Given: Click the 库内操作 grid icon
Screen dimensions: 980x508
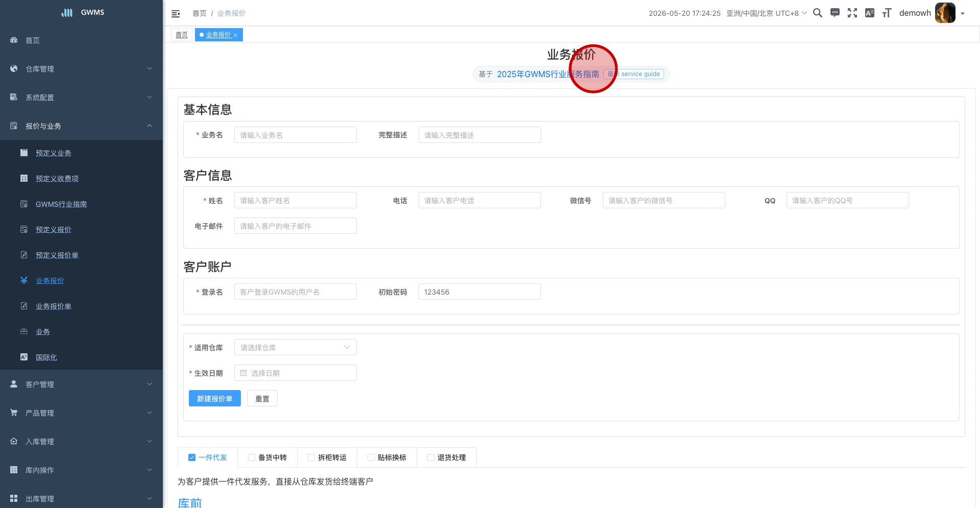Looking at the screenshot, I should pos(14,470).
